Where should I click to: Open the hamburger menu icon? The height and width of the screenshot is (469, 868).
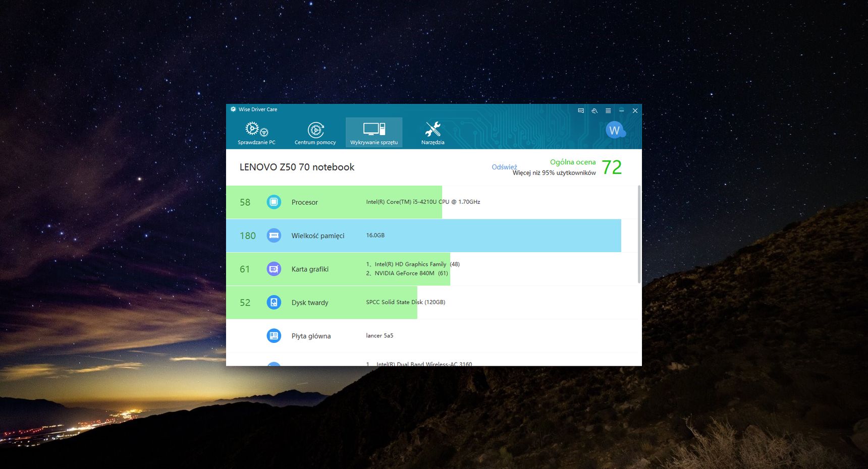pyautogui.click(x=608, y=110)
